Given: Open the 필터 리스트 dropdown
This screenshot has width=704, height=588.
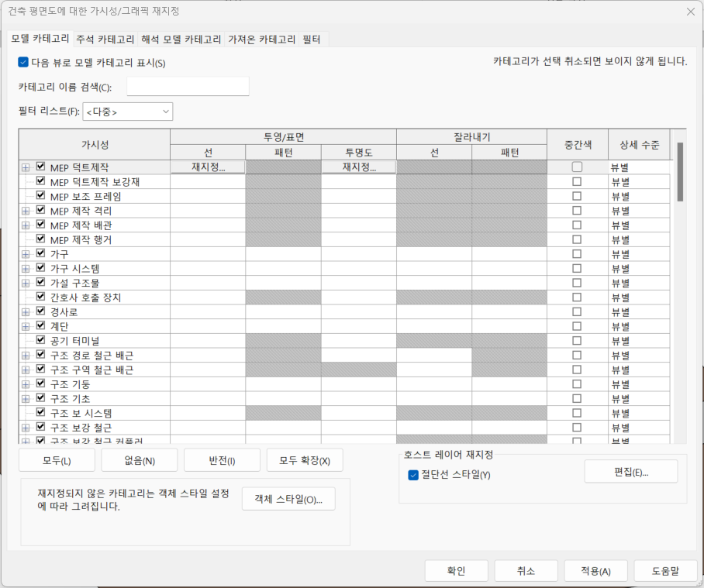Looking at the screenshot, I should click(128, 112).
